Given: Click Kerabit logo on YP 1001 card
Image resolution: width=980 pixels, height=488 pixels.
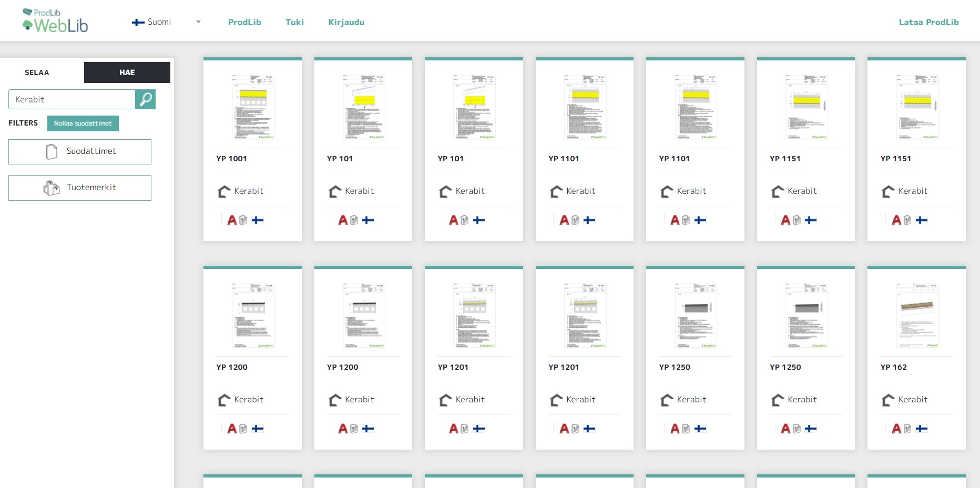Looking at the screenshot, I should (x=224, y=191).
